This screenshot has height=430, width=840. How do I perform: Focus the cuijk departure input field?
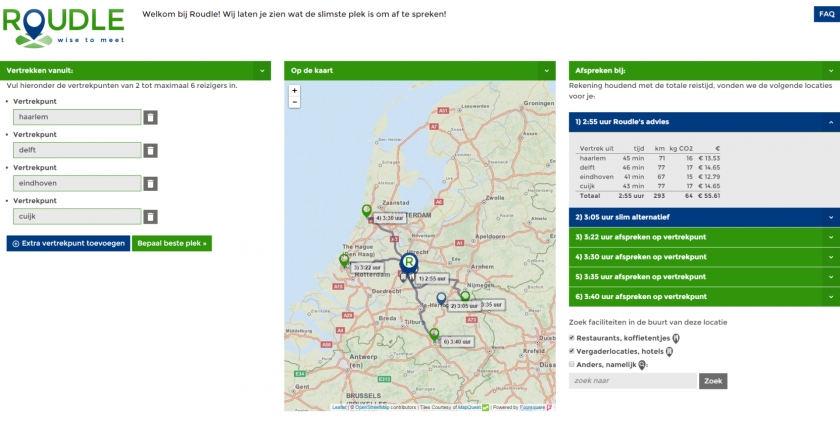[77, 217]
